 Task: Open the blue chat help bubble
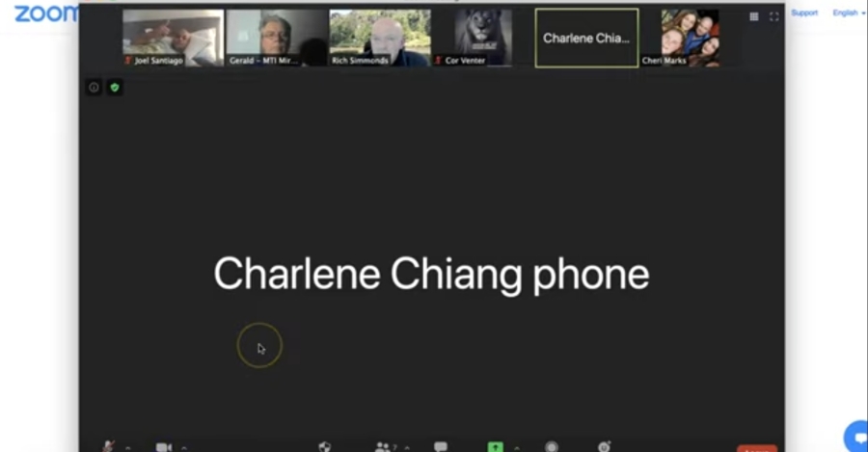tap(857, 438)
